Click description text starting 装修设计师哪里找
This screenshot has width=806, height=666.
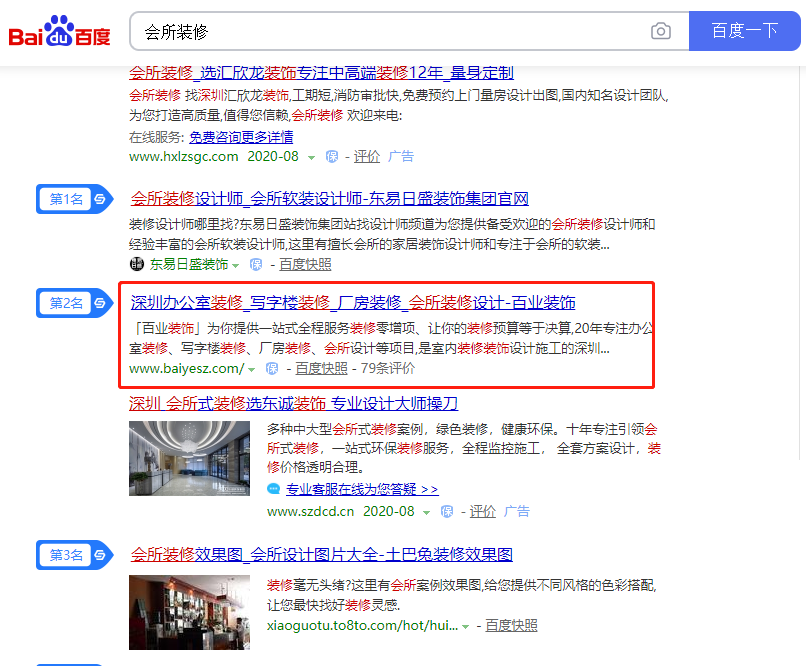pos(392,234)
